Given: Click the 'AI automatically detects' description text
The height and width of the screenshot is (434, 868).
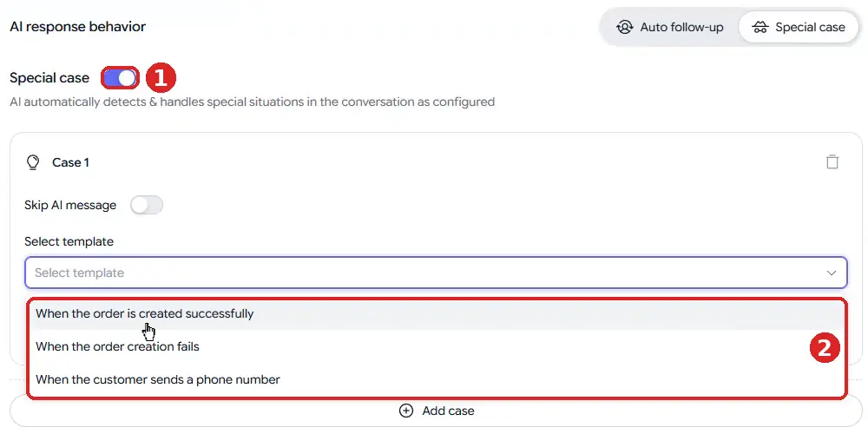Looking at the screenshot, I should (x=252, y=102).
